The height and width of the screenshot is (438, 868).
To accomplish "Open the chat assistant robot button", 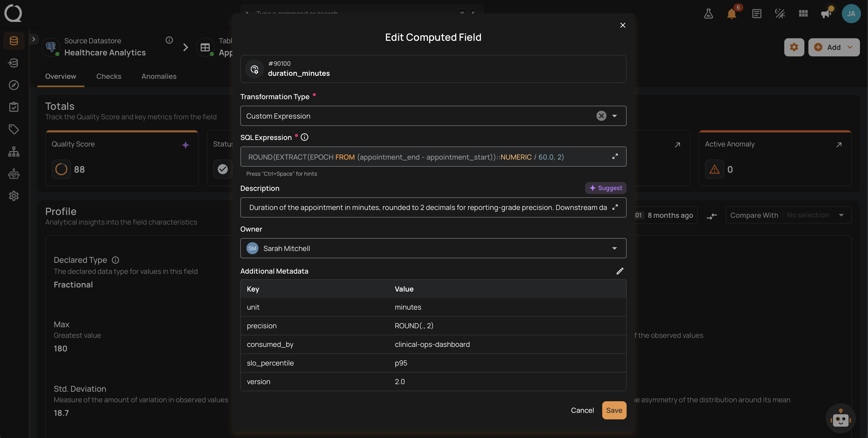I will [x=840, y=418].
